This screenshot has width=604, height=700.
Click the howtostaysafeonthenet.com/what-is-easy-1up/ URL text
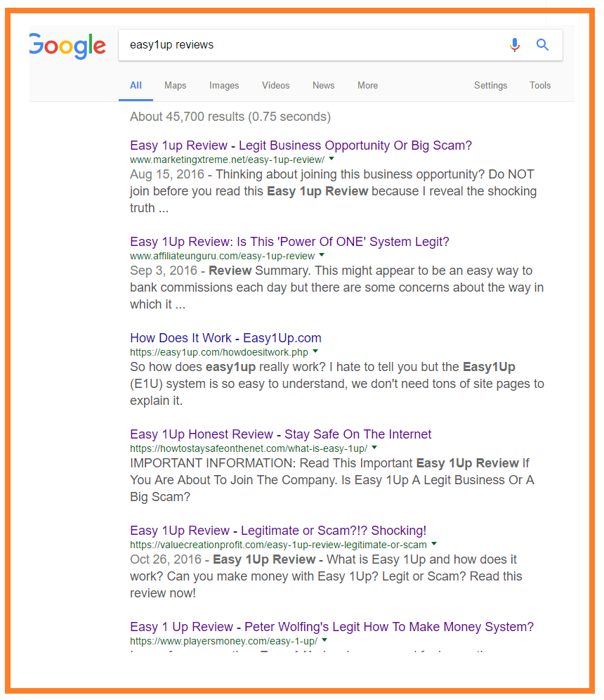(x=249, y=448)
